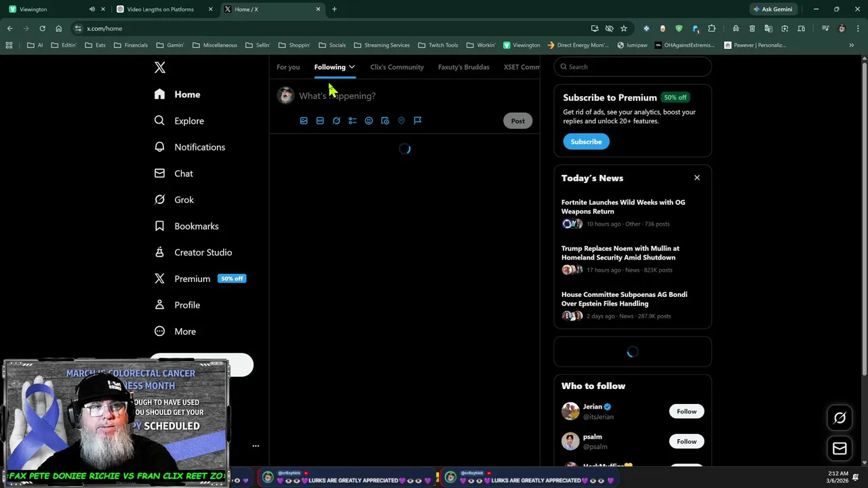This screenshot has width=868, height=488.
Task: Go to Home in the X sidebar
Action: [x=177, y=94]
